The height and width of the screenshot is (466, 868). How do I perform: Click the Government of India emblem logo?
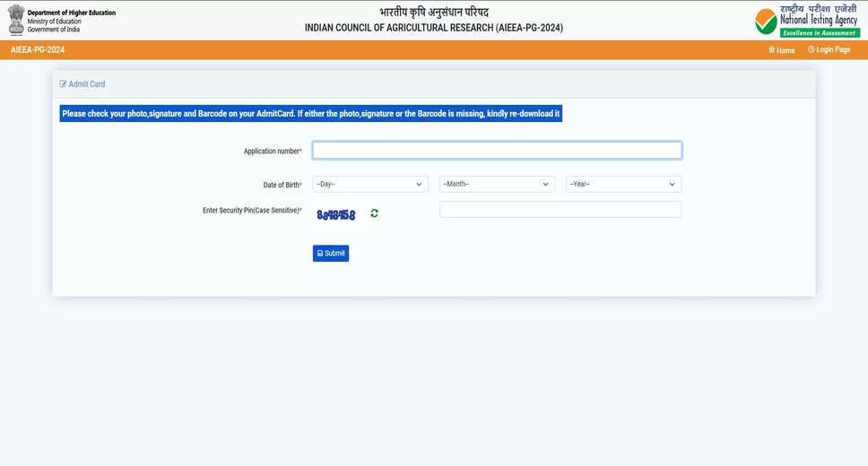pyautogui.click(x=16, y=20)
